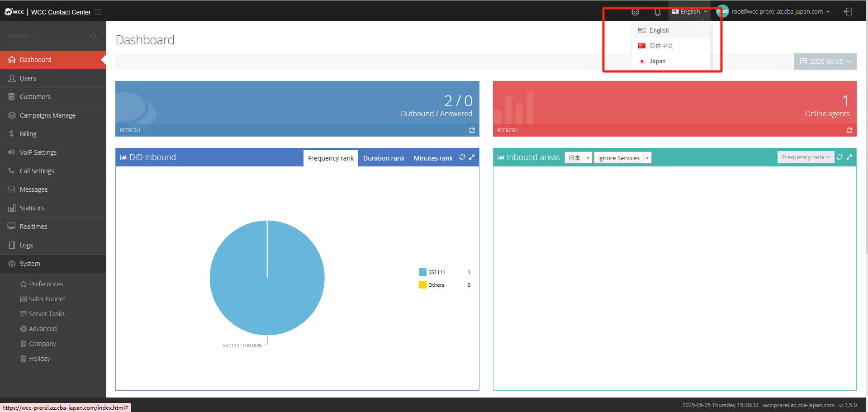The width and height of the screenshot is (868, 412).
Task: Click the search magnifier icon in sidebar
Action: click(94, 37)
